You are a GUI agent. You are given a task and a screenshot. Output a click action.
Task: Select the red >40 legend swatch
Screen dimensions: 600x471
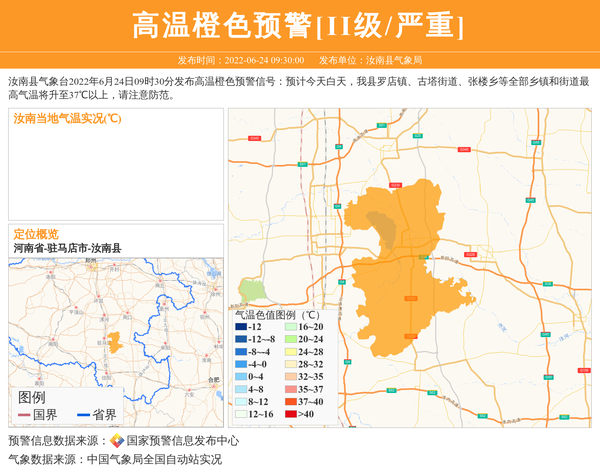click(x=291, y=414)
